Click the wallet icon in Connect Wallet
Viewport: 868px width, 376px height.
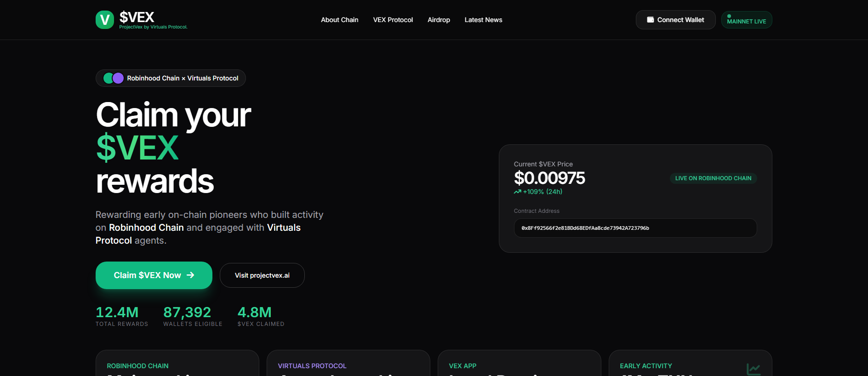[651, 20]
